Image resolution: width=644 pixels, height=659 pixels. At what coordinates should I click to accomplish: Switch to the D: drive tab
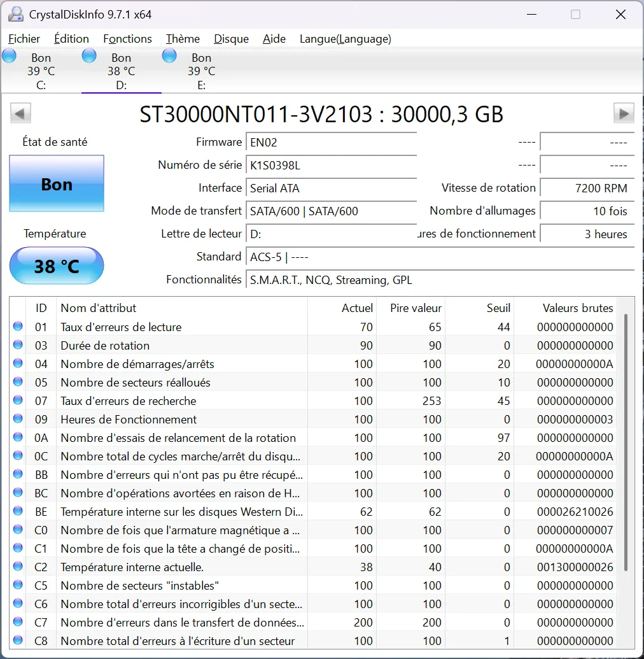coord(121,71)
